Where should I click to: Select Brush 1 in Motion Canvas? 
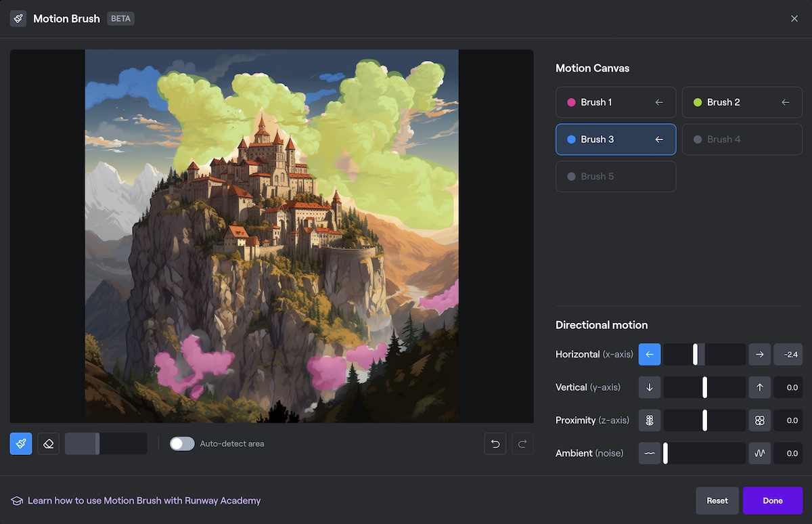tap(616, 102)
